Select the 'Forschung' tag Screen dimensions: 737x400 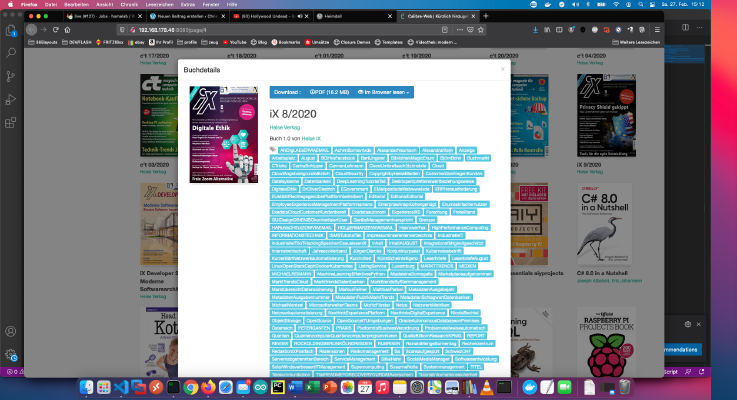point(436,212)
